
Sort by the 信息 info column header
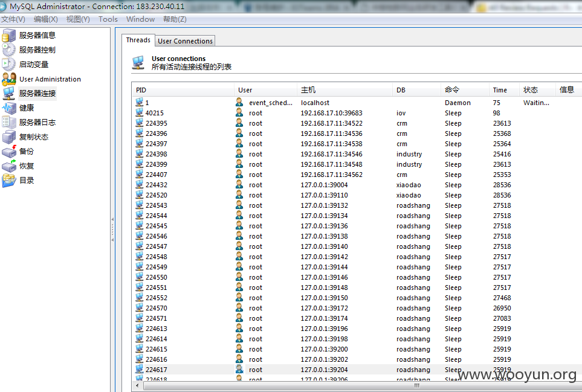(x=569, y=90)
